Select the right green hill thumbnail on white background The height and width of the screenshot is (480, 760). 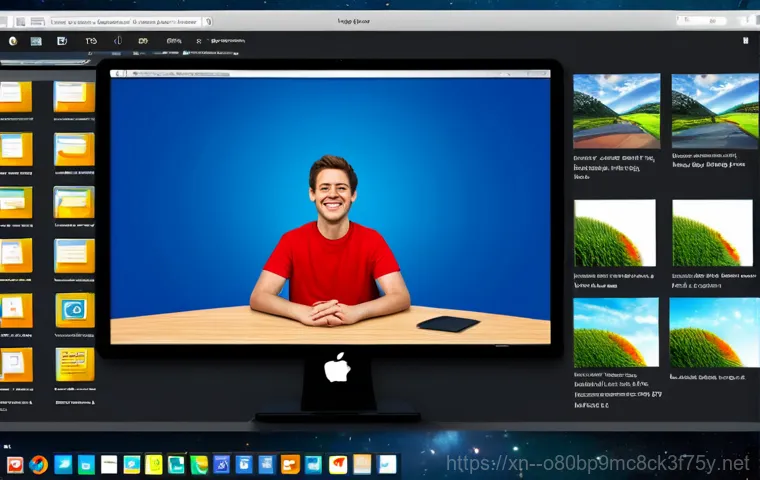click(x=712, y=233)
